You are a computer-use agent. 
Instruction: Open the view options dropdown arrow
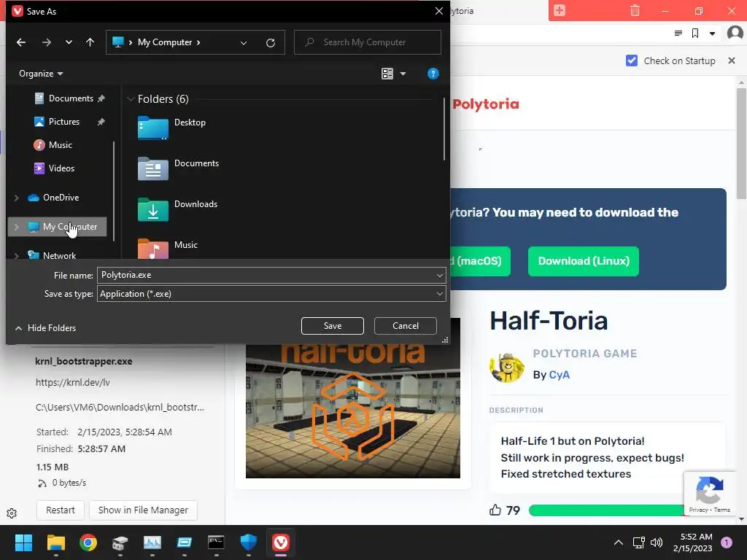click(x=403, y=74)
